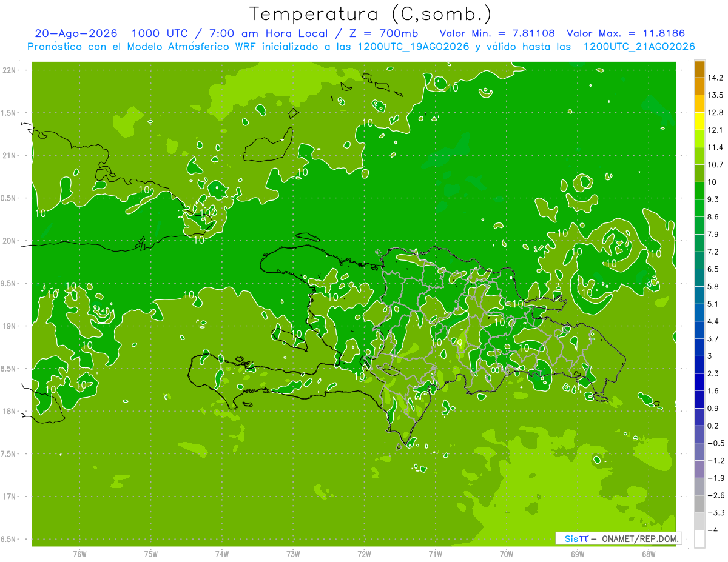The image size is (728, 562).
Task: Click the '18N' latitude label
Action: [x=10, y=411]
